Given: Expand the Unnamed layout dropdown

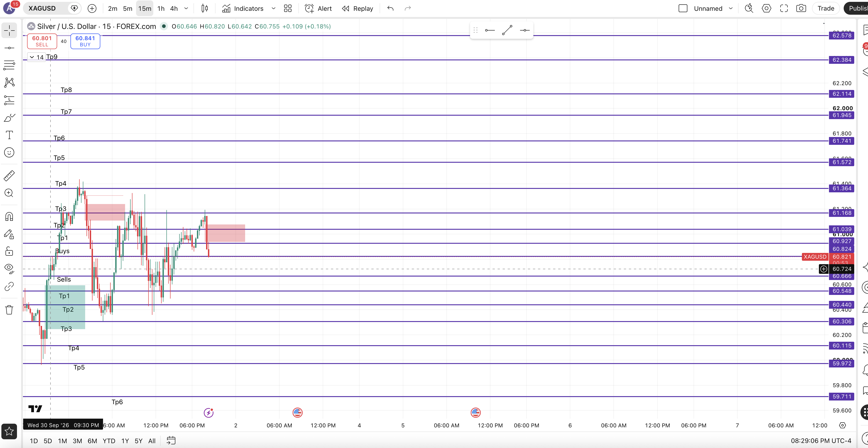Looking at the screenshot, I should [x=731, y=8].
